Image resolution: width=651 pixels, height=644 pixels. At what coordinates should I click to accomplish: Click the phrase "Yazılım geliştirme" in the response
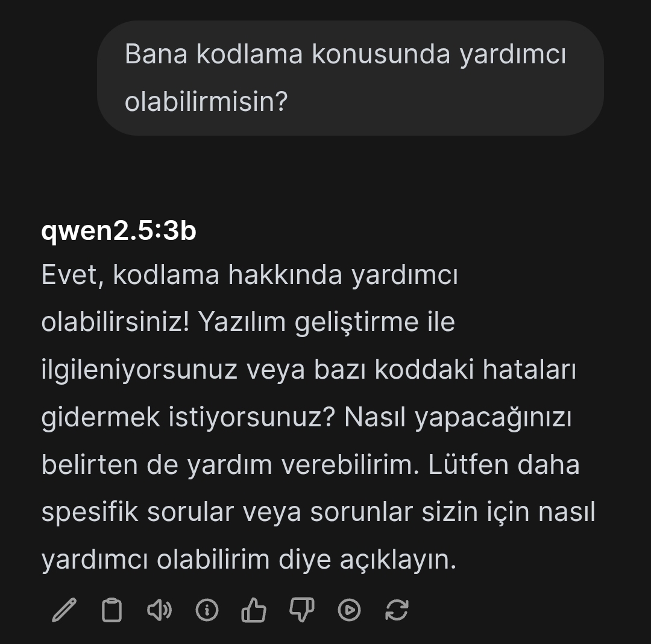(309, 322)
